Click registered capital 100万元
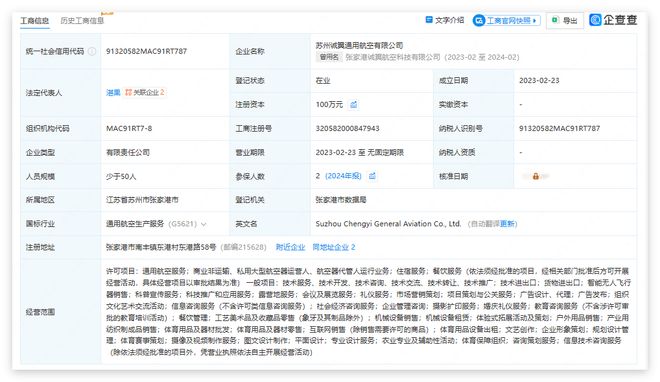The width and height of the screenshot is (660, 382). pos(329,104)
